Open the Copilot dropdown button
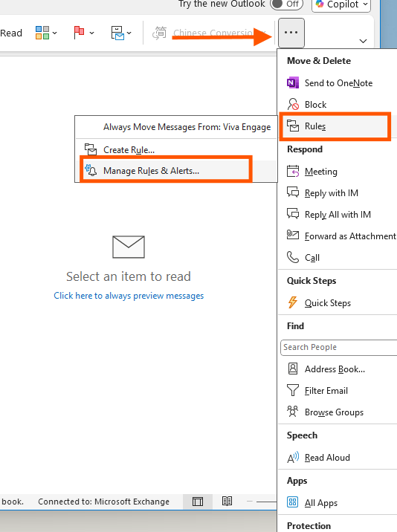397x532 pixels. pos(341,4)
